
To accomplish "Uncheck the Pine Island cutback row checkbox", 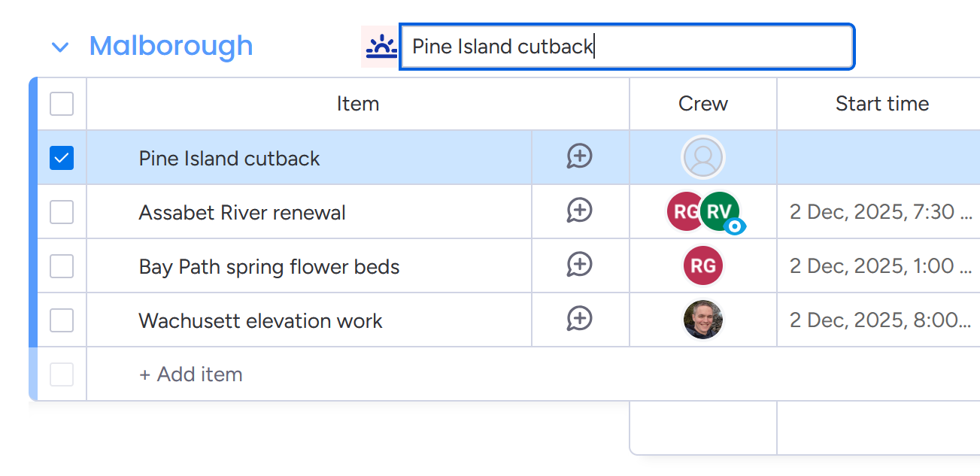I will [61, 157].
